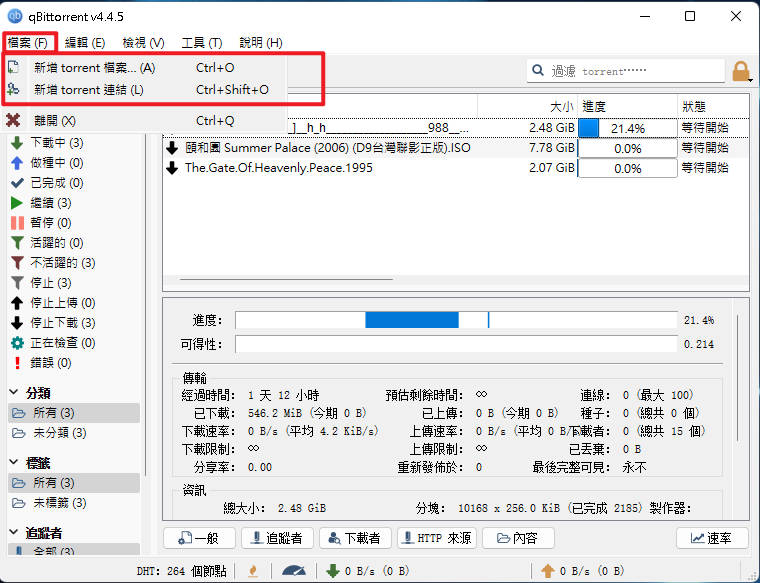Choose 新增 torrent 檔案... (A) menu entry
The image size is (760, 583).
click(144, 67)
